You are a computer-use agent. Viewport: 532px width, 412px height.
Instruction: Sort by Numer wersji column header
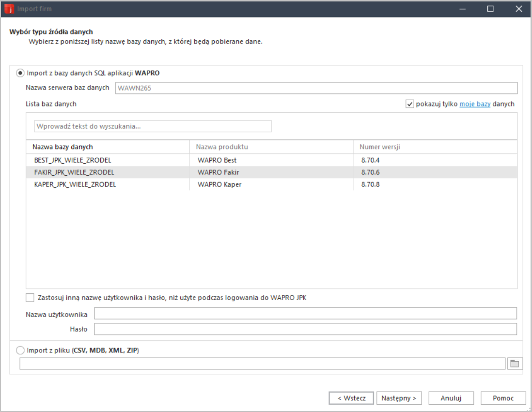380,147
